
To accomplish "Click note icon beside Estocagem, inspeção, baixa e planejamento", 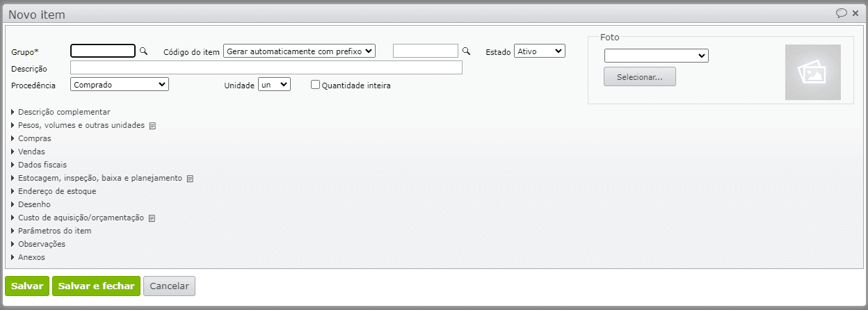I will coord(190,179).
